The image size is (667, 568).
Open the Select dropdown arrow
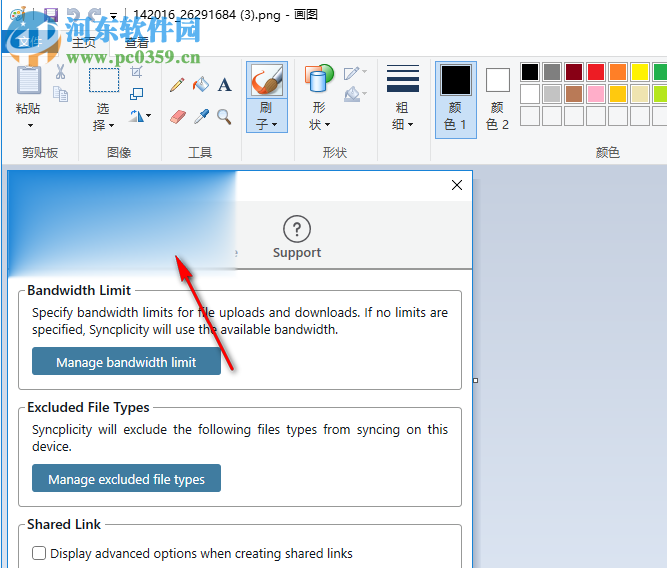click(x=111, y=126)
